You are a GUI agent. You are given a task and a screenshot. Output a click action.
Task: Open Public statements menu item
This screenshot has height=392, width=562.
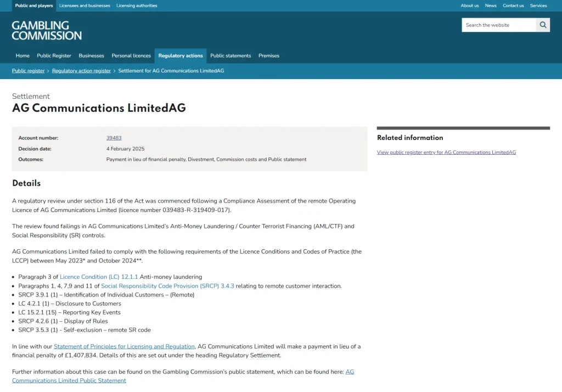(x=231, y=55)
